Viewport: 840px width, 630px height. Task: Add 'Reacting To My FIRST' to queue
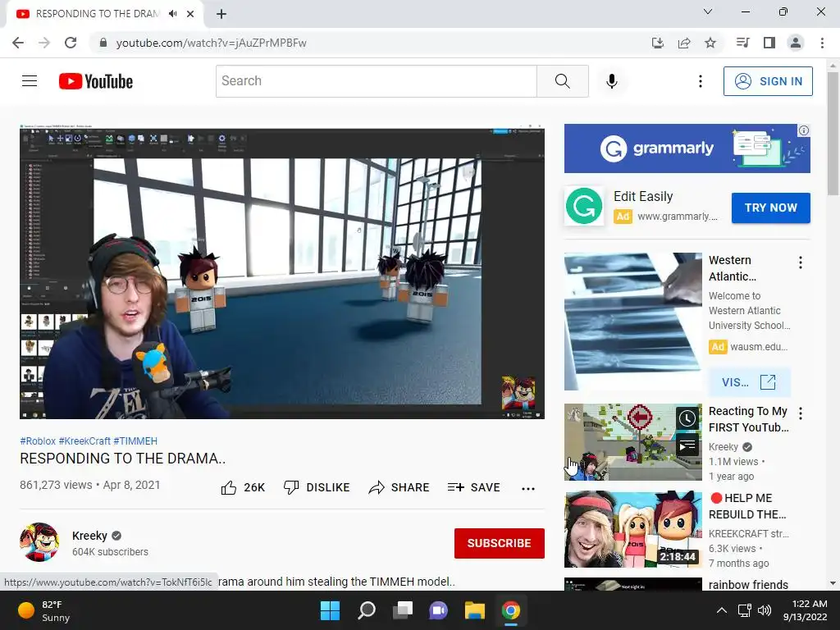(x=687, y=445)
